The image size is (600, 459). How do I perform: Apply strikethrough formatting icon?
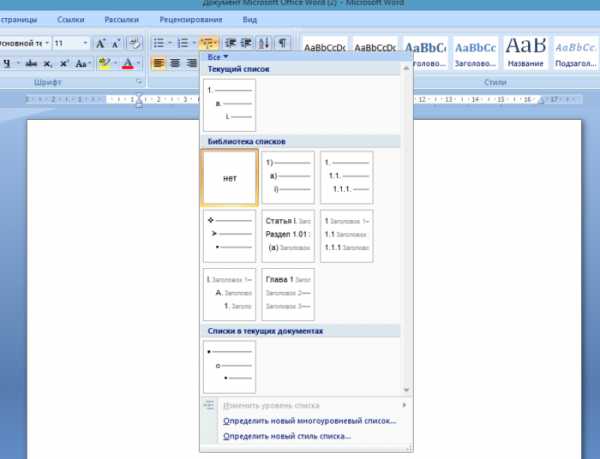click(31, 63)
